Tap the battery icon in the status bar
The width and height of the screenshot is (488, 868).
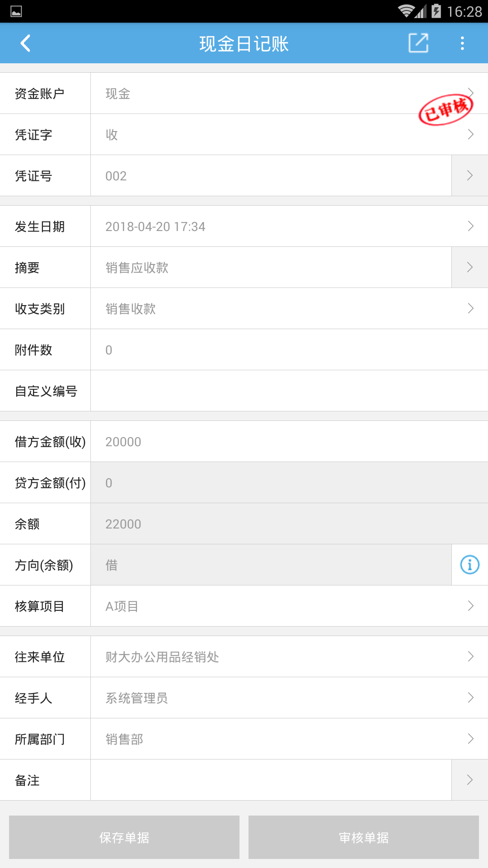pyautogui.click(x=436, y=11)
